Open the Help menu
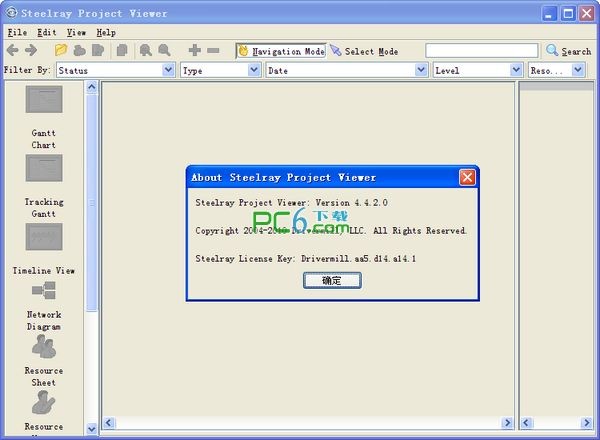600x440 pixels. [106, 33]
